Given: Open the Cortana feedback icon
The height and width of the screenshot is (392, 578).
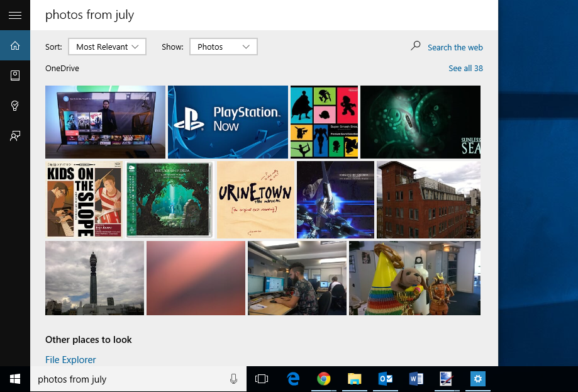Looking at the screenshot, I should click(14, 136).
